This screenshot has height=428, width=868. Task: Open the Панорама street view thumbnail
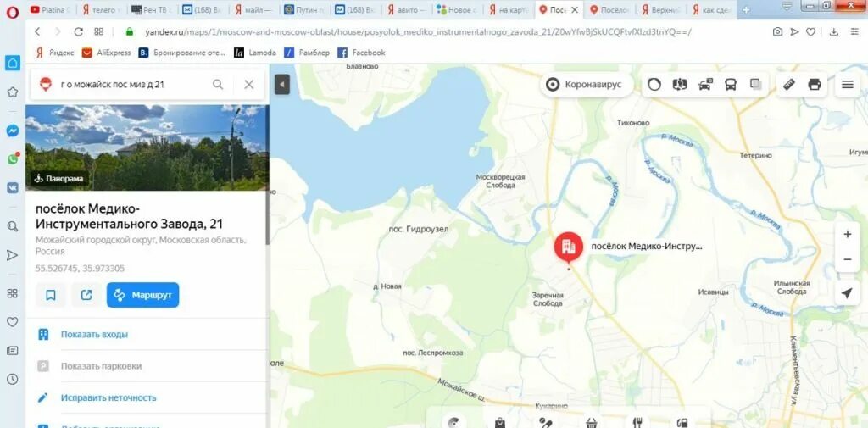(147, 147)
